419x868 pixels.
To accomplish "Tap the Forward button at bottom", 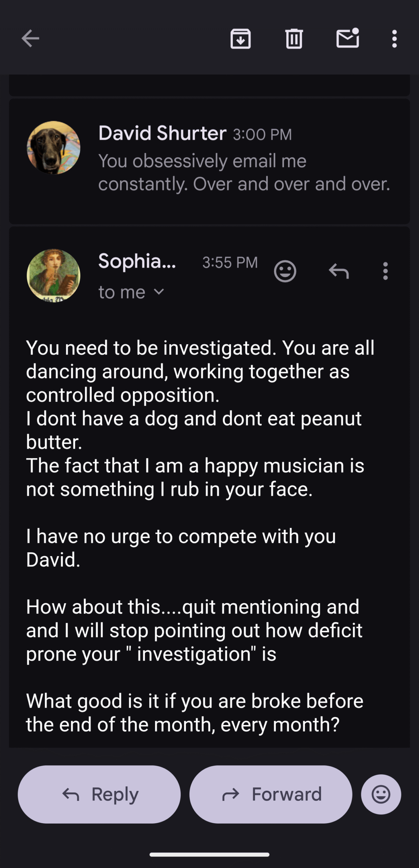I will pyautogui.click(x=271, y=794).
